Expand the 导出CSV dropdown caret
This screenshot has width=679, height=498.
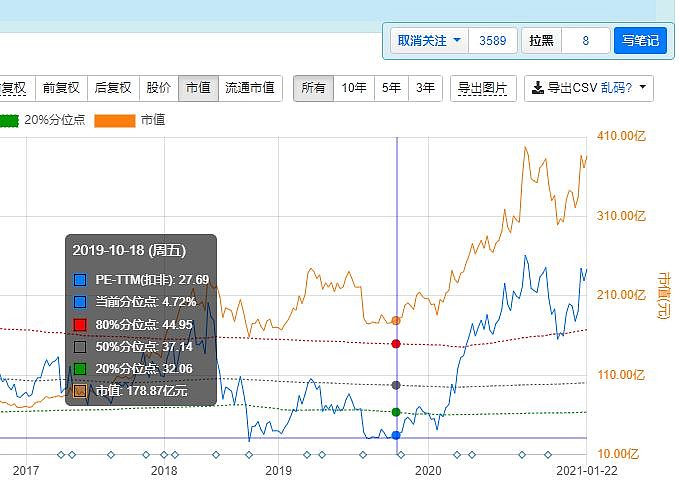click(x=643, y=87)
